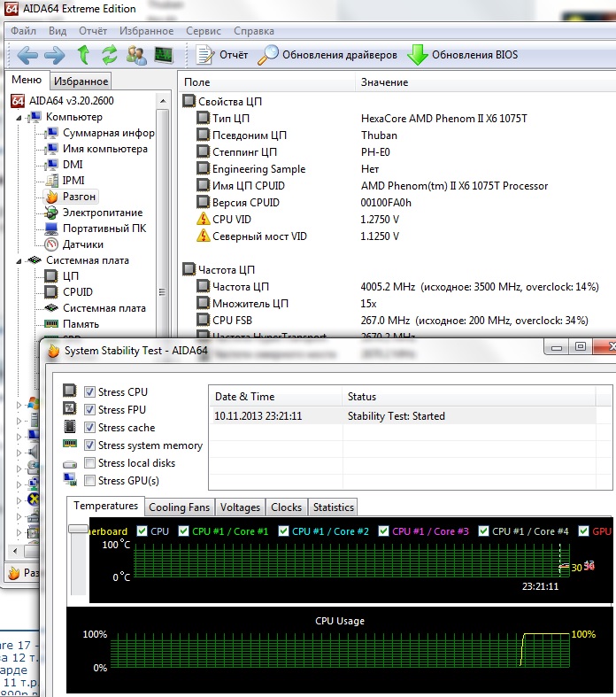Screen dimensions: 616x697
Task: Click the Значение column header
Action: pyautogui.click(x=485, y=82)
